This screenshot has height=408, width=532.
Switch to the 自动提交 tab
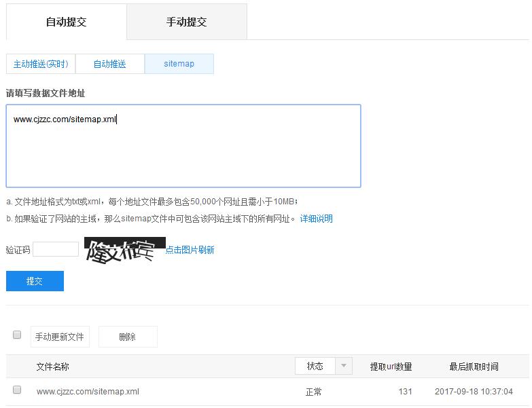[66, 22]
